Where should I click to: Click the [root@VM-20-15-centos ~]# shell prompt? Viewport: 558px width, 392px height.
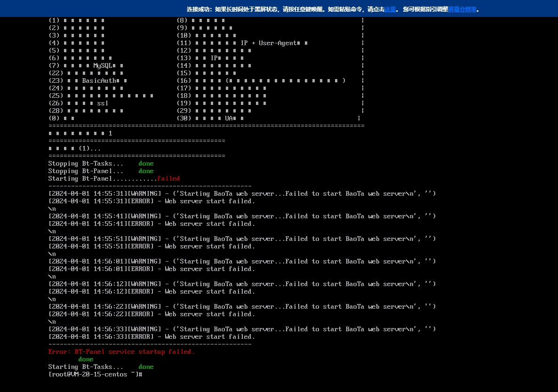[96, 375]
